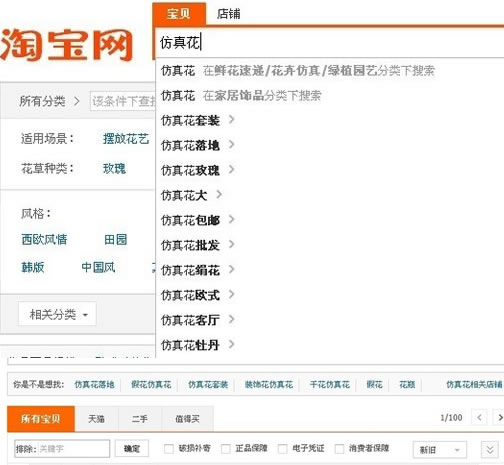Search 仿真花 under 鲜花速递/花卉仿真/绿植园艺 category
The width and height of the screenshot is (504, 465).
(x=298, y=71)
